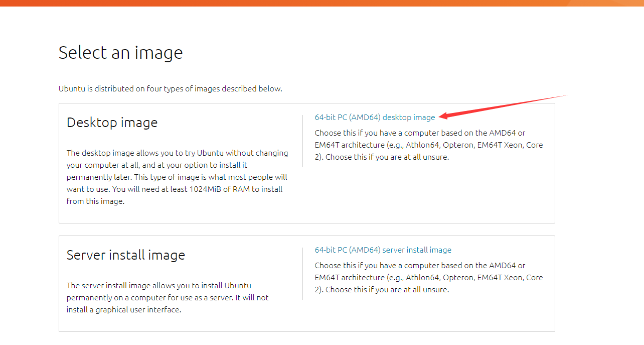Click the paragraph starting 'The desktop image allows you'

tap(178, 177)
